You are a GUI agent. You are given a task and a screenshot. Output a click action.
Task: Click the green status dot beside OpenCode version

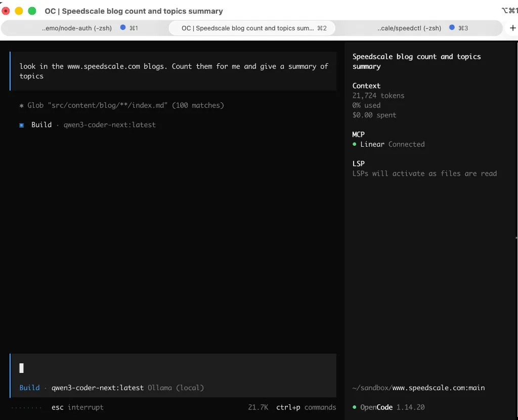(x=355, y=407)
